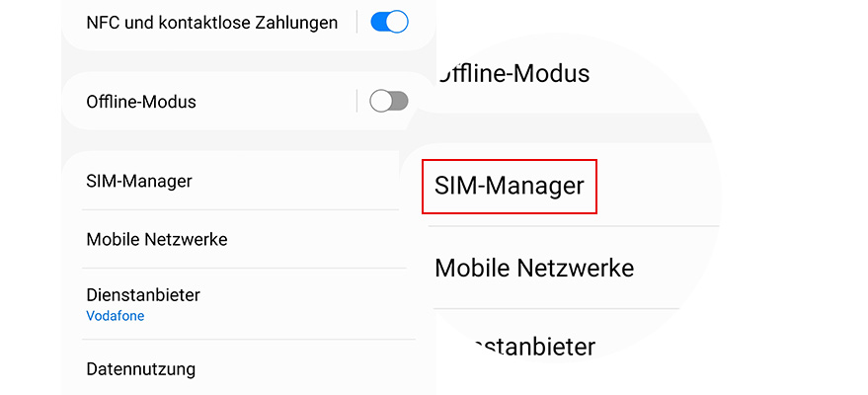Select Dienstanbieter in the left settings list
The height and width of the screenshot is (395, 868).
143,294
